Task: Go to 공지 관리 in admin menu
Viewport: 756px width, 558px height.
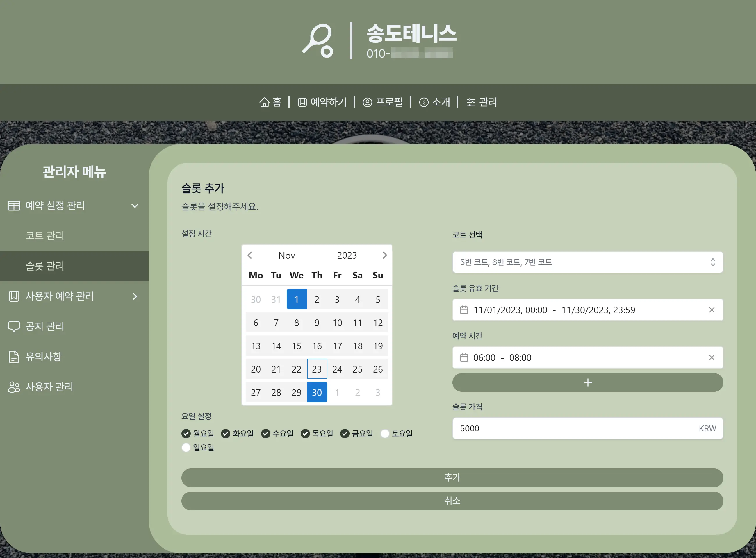Action: (45, 326)
